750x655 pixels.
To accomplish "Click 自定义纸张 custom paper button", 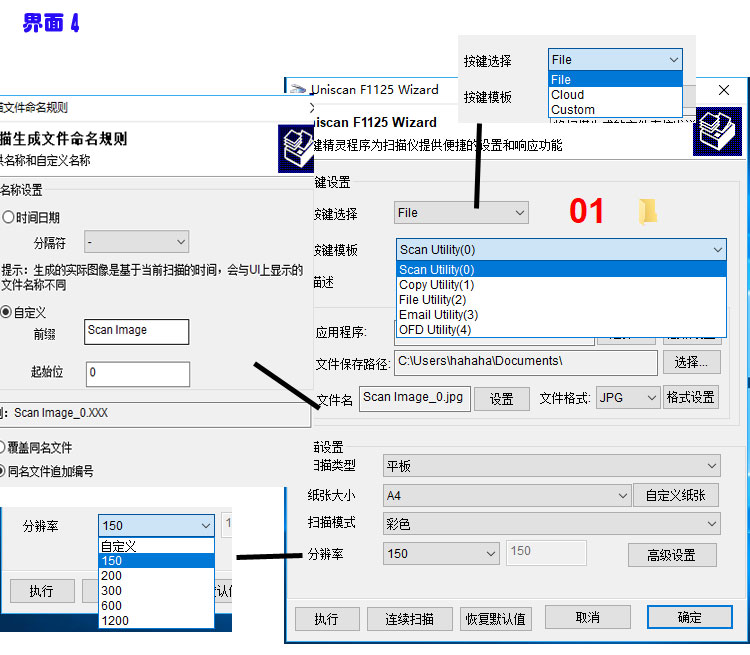I will point(675,495).
